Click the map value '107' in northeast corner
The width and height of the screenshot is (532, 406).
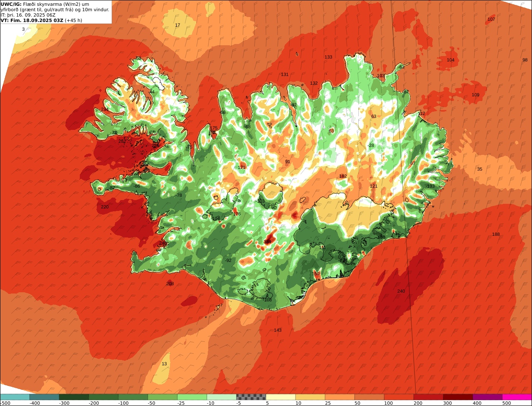pyautogui.click(x=491, y=20)
